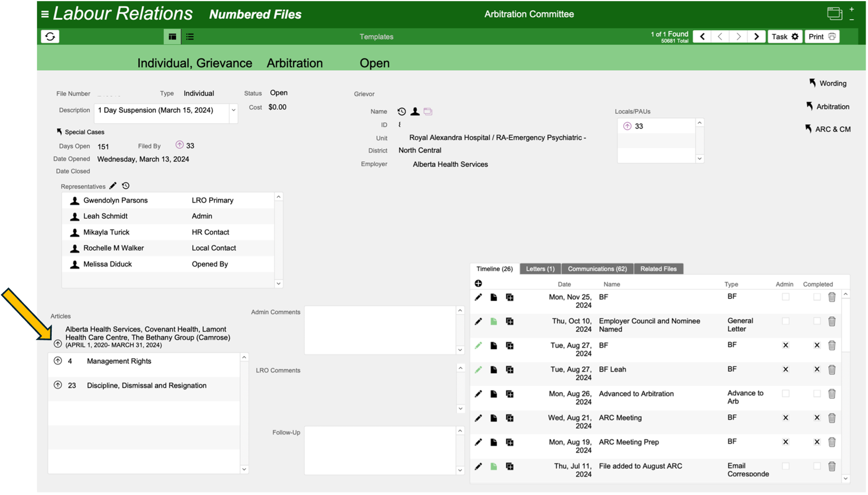Open article 4 Management Rights arrow icon

(x=58, y=361)
